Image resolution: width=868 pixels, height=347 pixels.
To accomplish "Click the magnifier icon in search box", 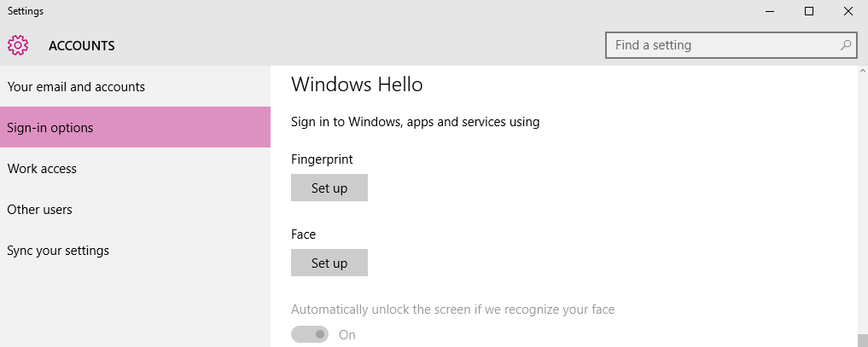I will [845, 45].
